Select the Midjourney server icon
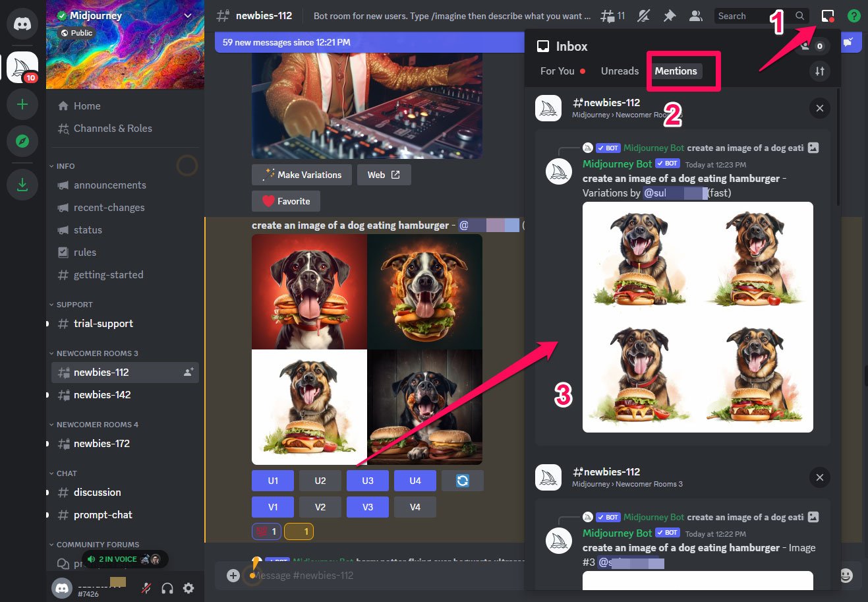 click(22, 67)
